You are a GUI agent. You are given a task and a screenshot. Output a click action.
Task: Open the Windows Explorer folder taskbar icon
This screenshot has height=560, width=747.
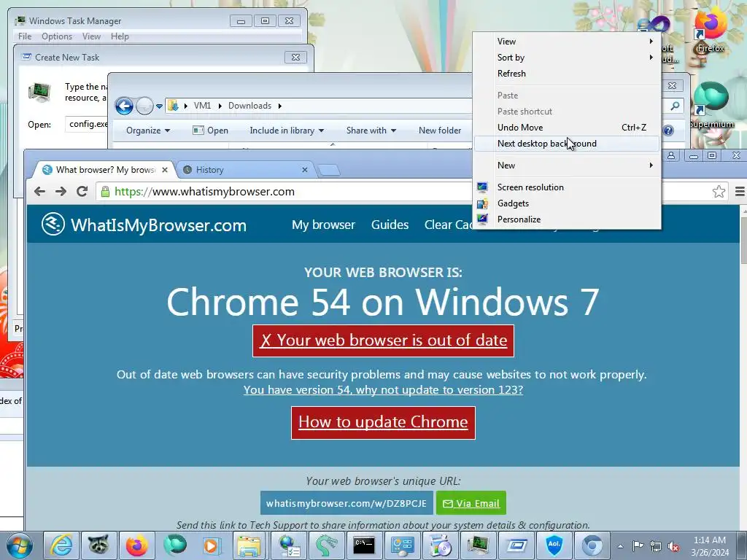pyautogui.click(x=249, y=545)
